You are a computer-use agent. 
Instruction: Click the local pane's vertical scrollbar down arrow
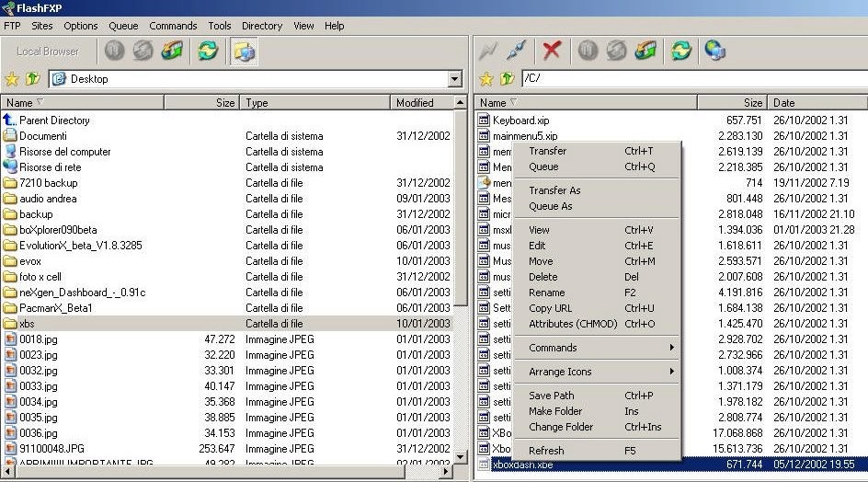point(462,456)
